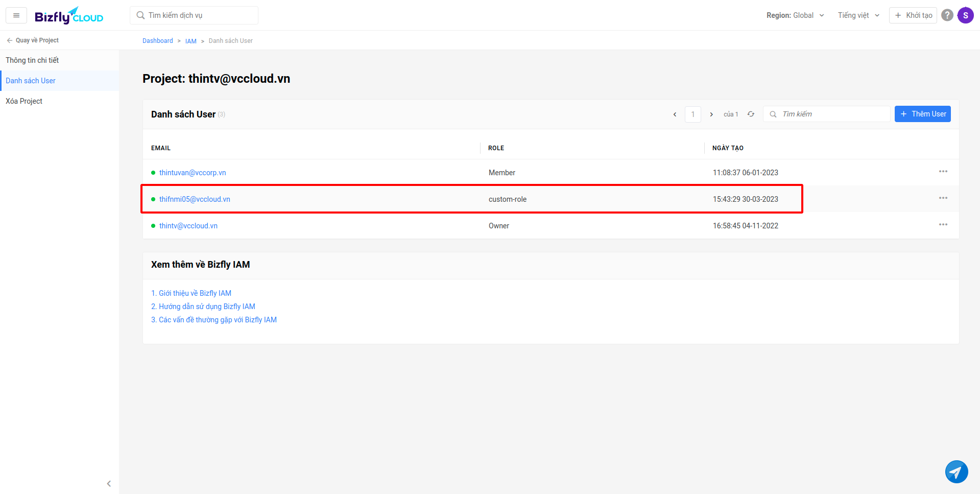Viewport: 980px width, 494px height.
Task: Open actions menu for thintv@vccloud.vn row
Action: (943, 225)
